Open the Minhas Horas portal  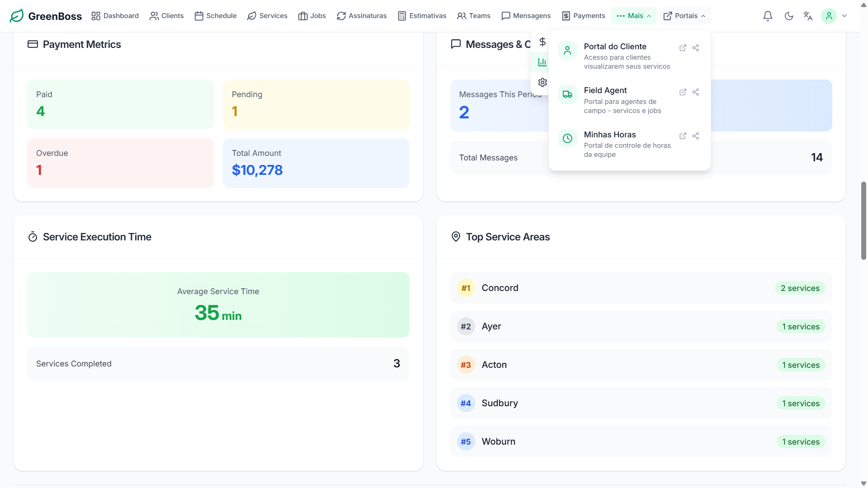(610, 134)
